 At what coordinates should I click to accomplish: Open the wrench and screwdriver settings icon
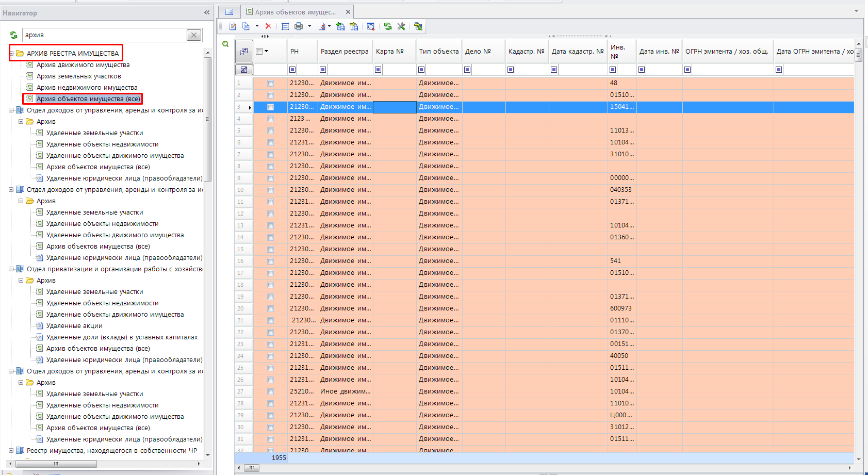[401, 26]
